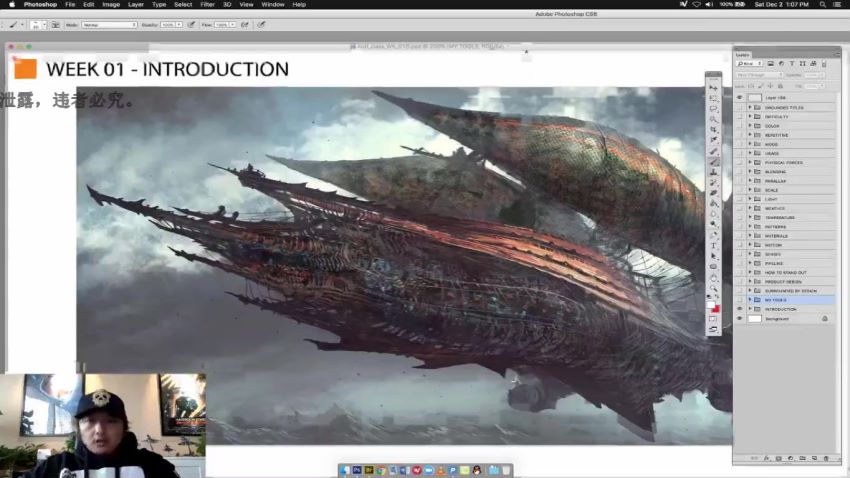Hide the Background layer eye icon
The image size is (850, 478).
pos(739,319)
